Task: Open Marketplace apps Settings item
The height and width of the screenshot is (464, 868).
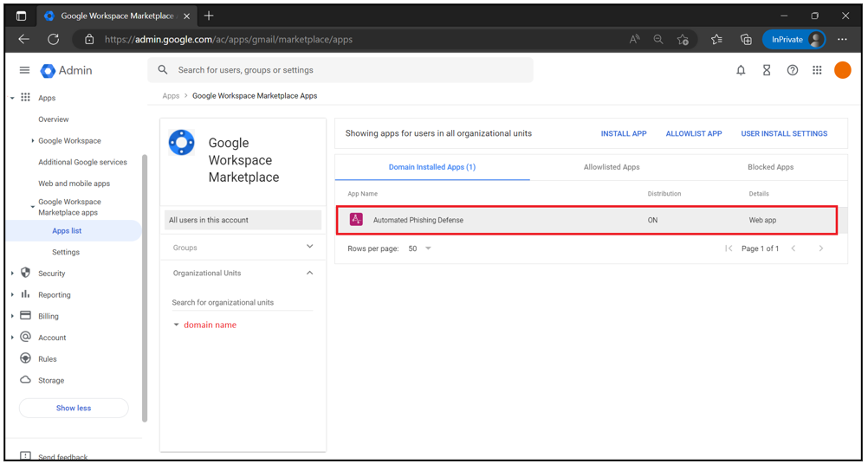Action: click(x=66, y=252)
